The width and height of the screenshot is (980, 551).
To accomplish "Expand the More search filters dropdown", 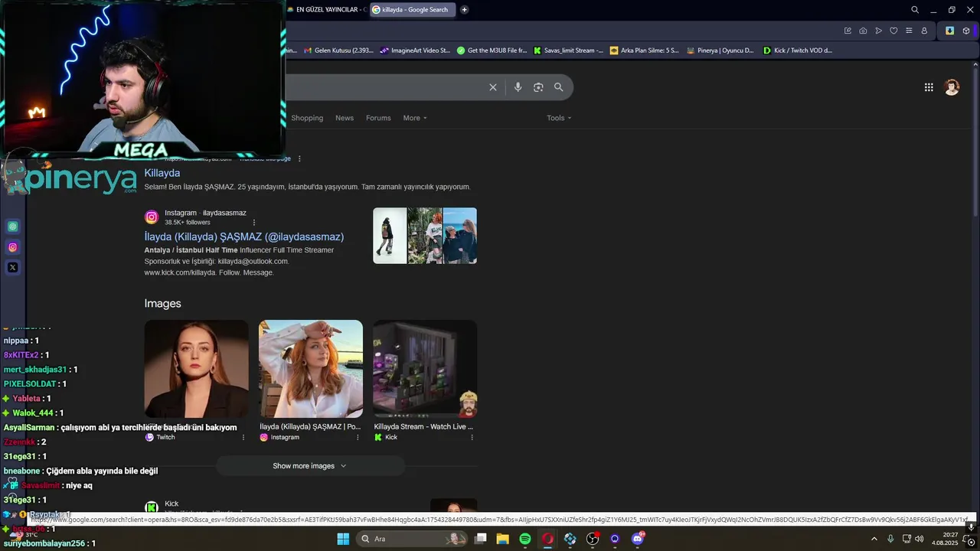I will point(415,118).
